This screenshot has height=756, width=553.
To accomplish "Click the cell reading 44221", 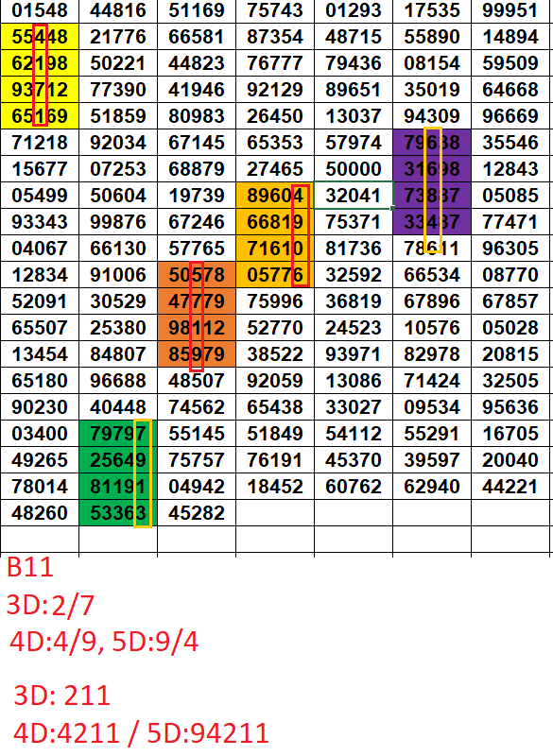I will click(510, 486).
